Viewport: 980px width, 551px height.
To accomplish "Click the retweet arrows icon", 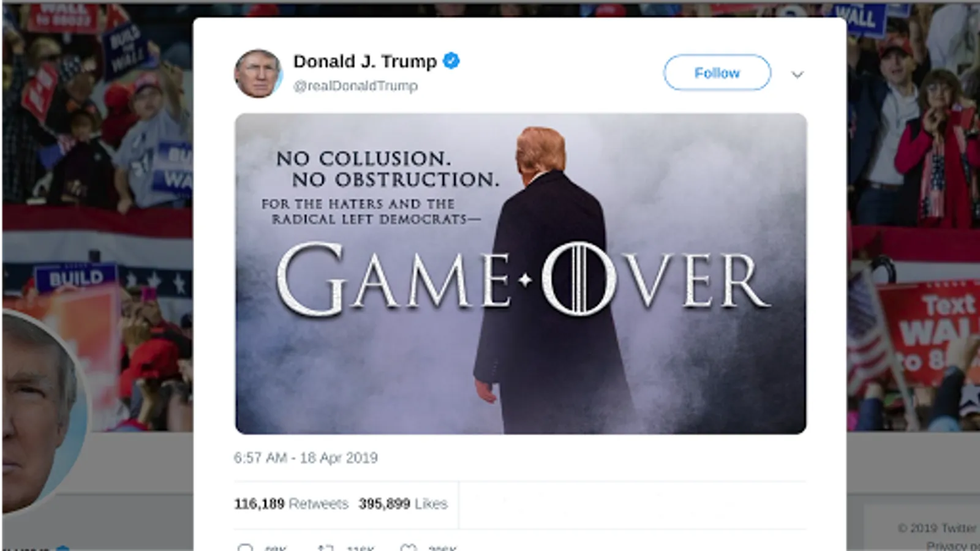I will (326, 547).
